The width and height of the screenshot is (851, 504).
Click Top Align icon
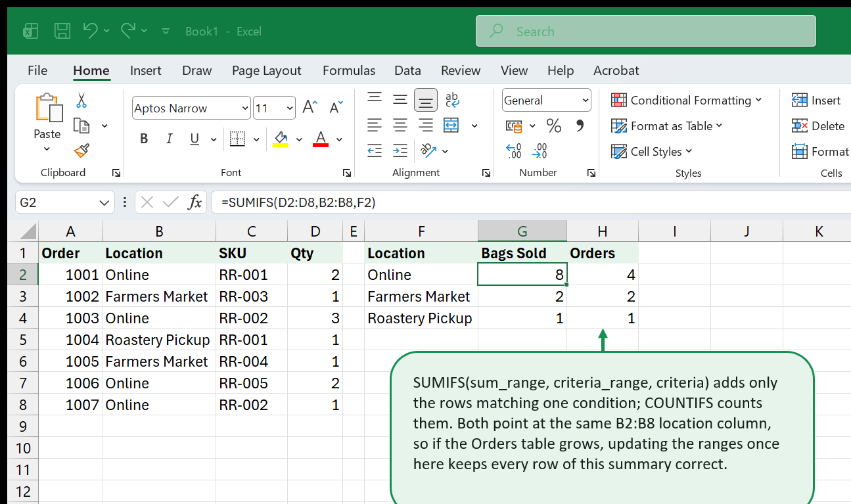pos(375,99)
